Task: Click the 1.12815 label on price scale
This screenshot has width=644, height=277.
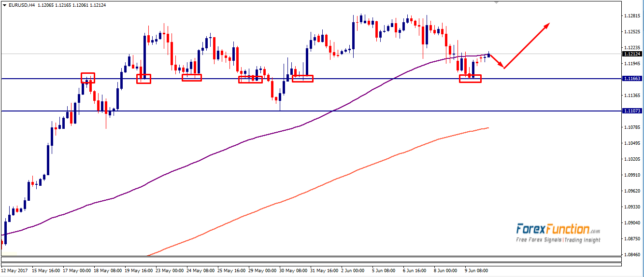Action: 632,16
